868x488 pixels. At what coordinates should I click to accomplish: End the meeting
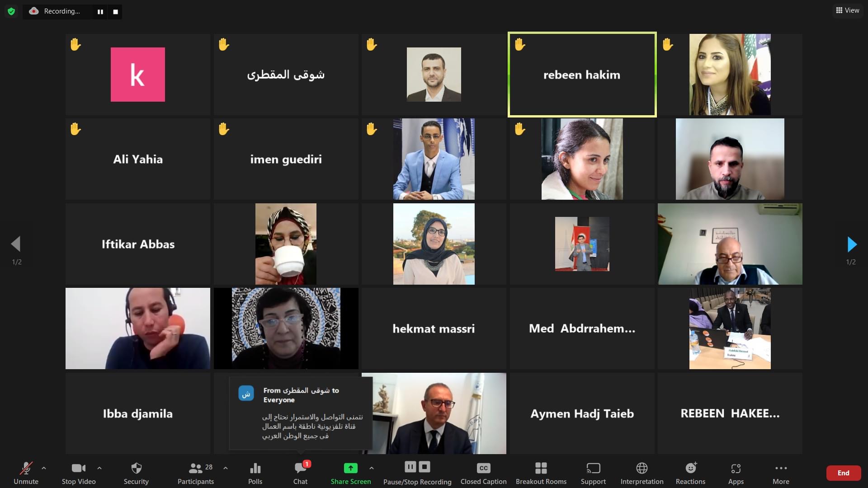tap(843, 473)
